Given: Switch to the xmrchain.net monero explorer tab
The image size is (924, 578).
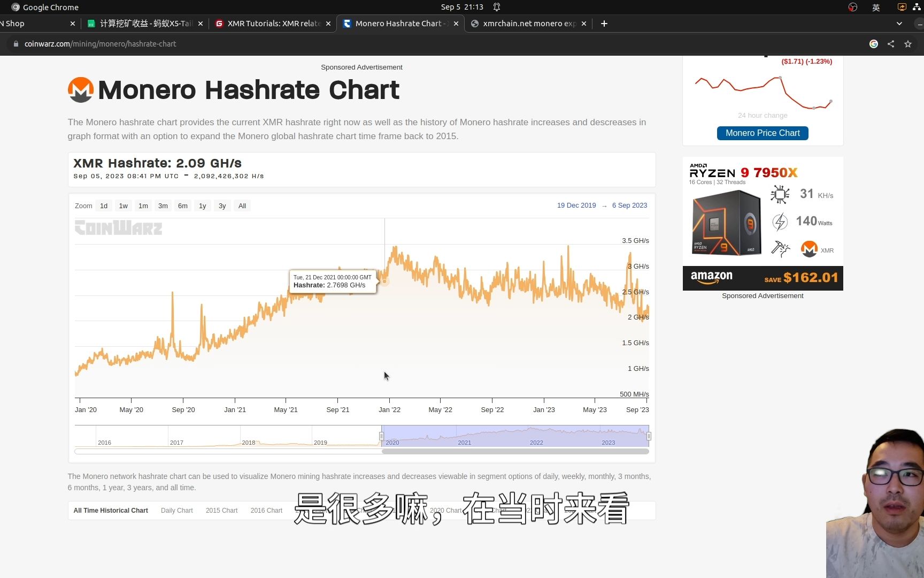Looking at the screenshot, I should 529,24.
